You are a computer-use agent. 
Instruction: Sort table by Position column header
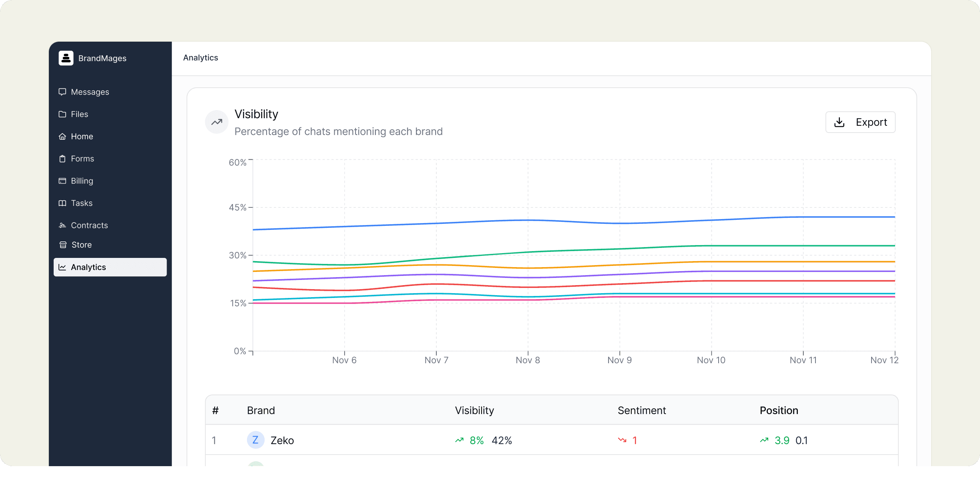coord(779,410)
